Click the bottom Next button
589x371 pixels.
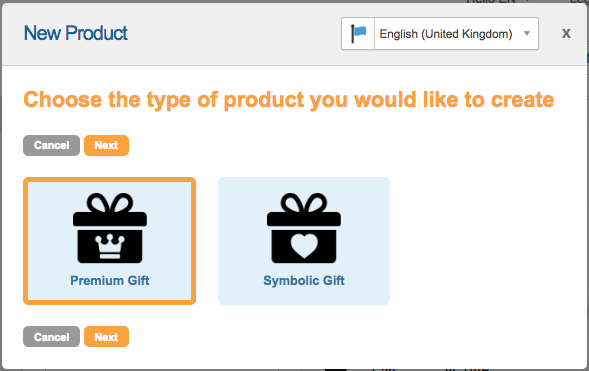[106, 336]
